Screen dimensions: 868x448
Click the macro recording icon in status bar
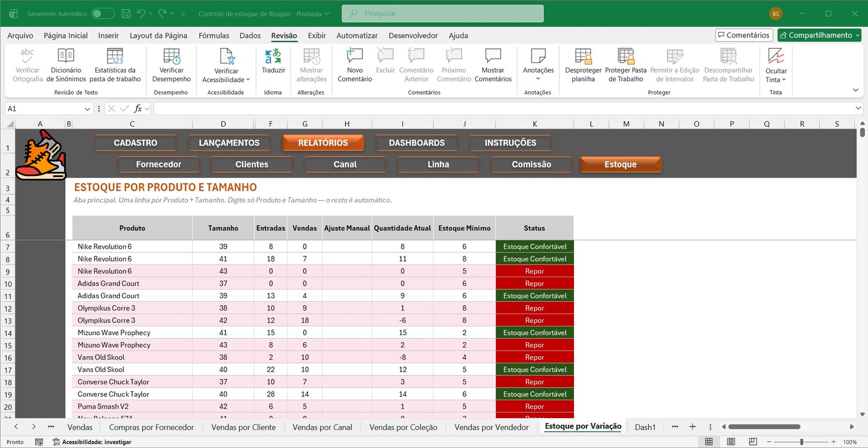pos(39,442)
